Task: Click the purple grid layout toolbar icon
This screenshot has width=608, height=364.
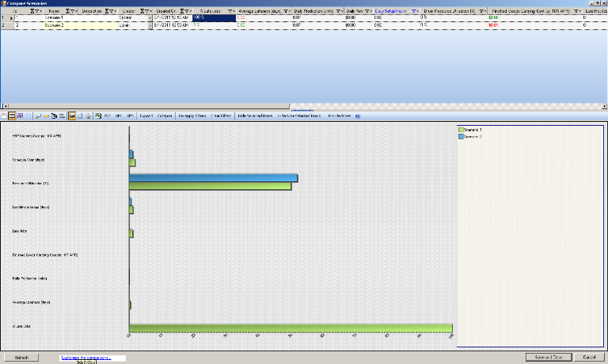Action: click(x=20, y=116)
